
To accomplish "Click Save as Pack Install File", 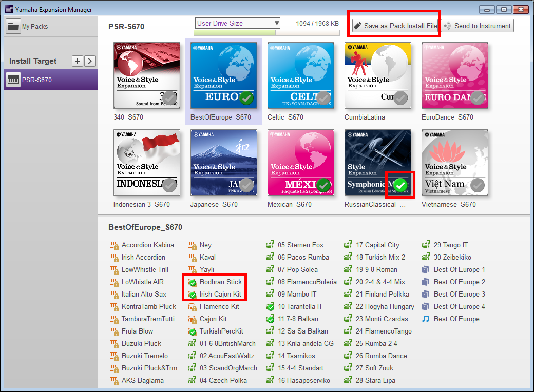I will coord(395,26).
